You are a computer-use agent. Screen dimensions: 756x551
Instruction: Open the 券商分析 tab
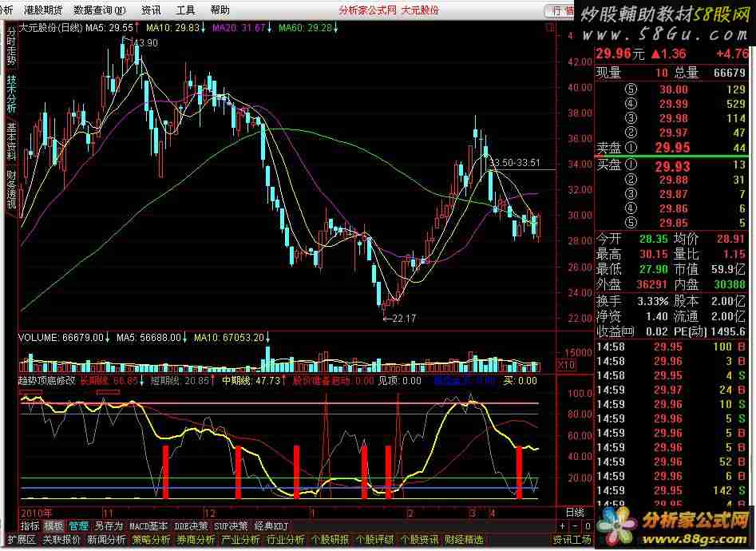point(196,539)
